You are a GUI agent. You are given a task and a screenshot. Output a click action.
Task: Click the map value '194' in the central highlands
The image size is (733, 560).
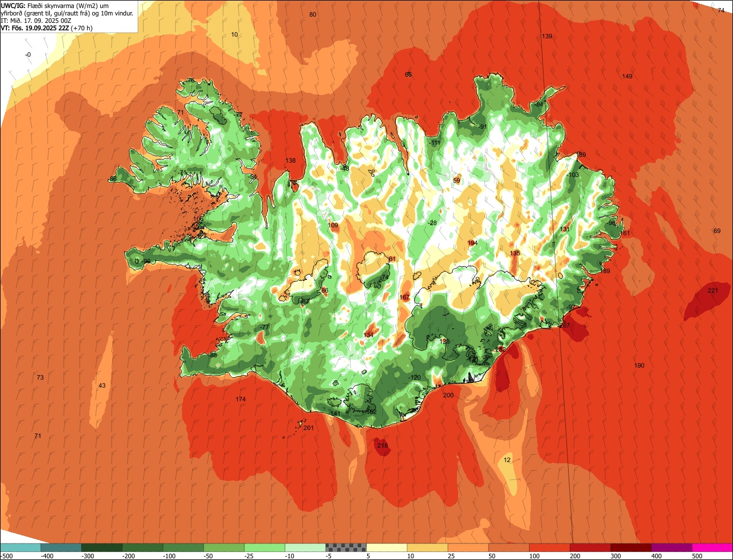[472, 243]
